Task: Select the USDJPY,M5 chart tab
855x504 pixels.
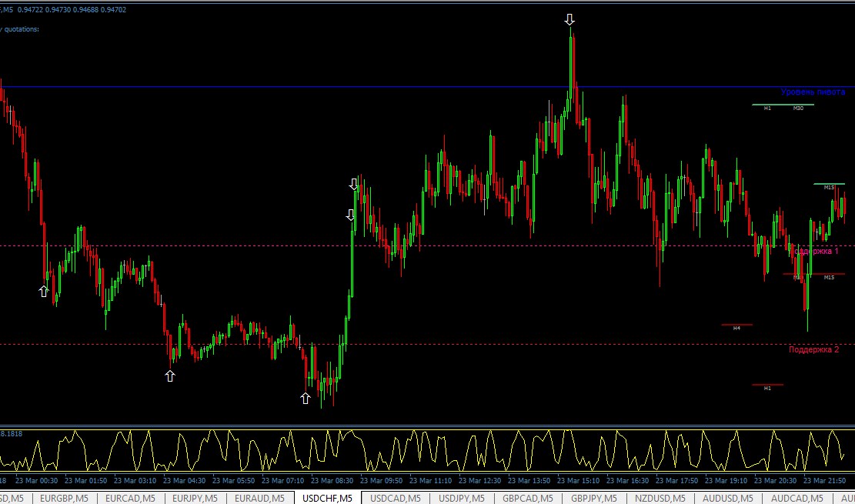Action: (x=462, y=498)
